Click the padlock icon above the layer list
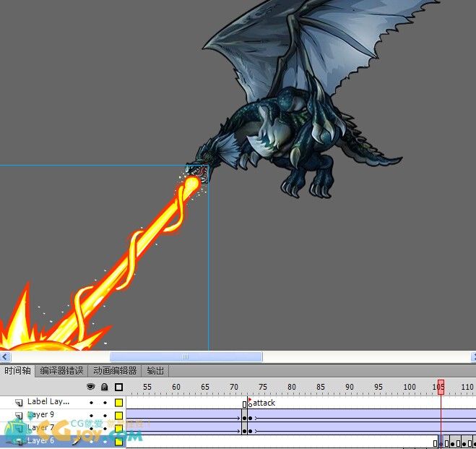Screen dimensions: 476x449 coord(105,387)
